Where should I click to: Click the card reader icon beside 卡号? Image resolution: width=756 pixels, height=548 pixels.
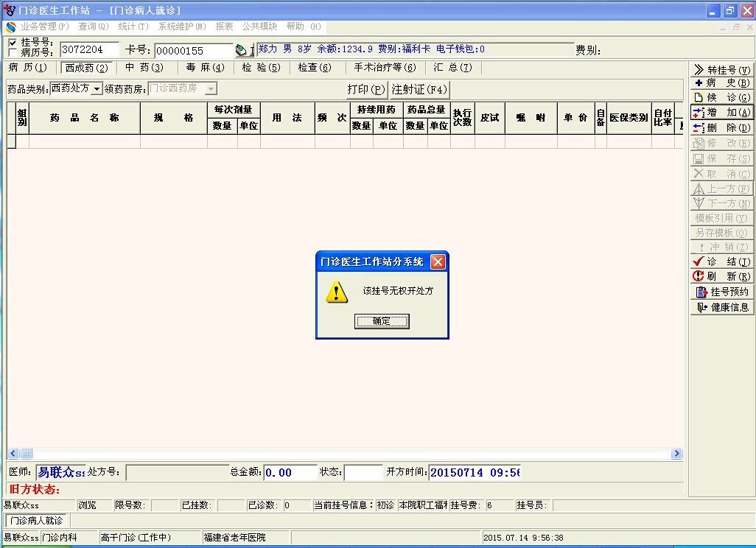242,50
